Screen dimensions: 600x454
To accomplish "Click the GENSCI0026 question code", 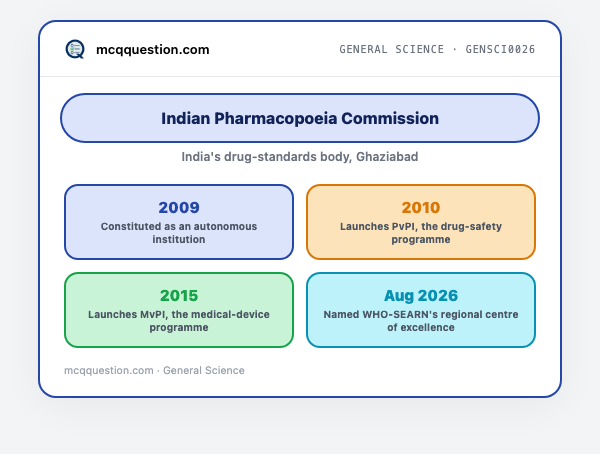I will (x=500, y=49).
